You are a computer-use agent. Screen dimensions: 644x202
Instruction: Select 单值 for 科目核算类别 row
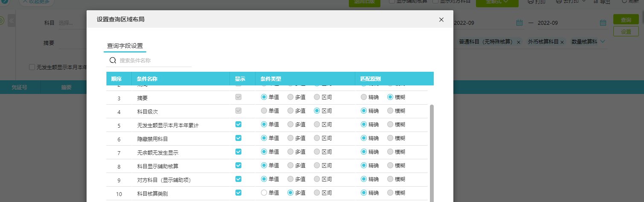pos(264,193)
